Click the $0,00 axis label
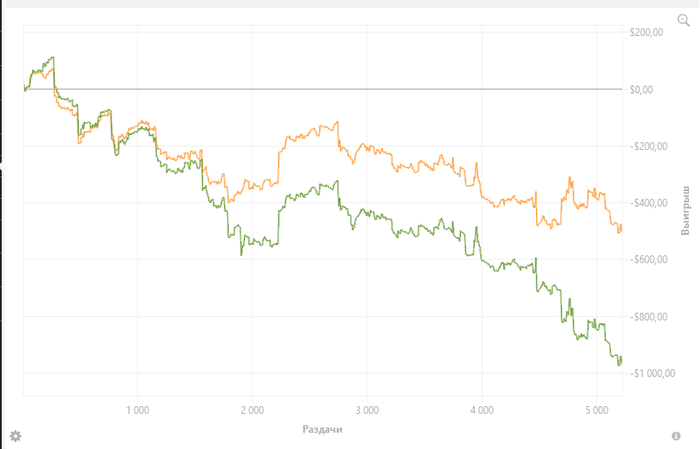 (x=641, y=90)
